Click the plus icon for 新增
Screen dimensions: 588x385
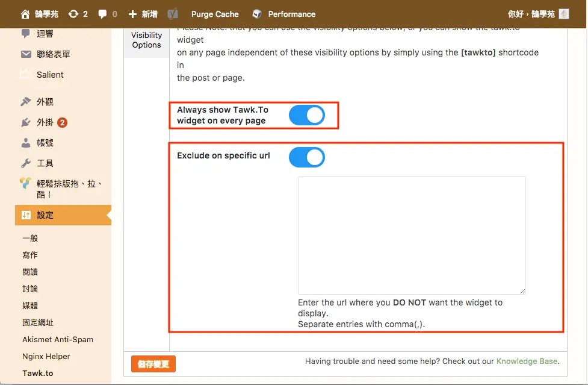[132, 14]
